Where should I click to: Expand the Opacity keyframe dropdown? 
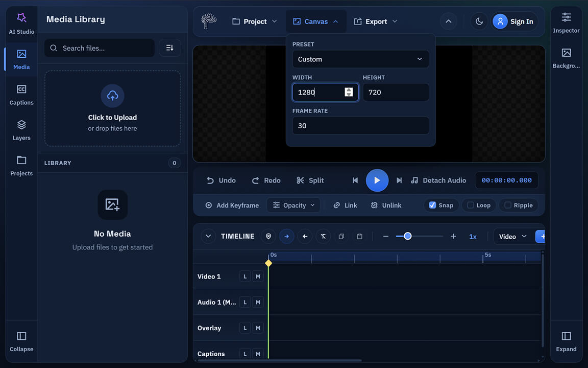point(293,205)
